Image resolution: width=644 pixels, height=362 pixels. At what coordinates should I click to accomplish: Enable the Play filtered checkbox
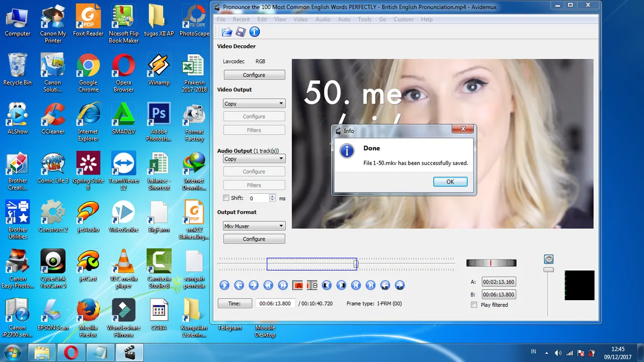(474, 305)
